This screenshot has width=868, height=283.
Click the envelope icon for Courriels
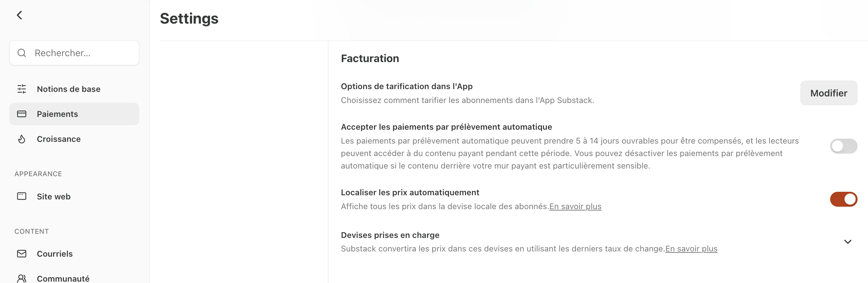click(22, 254)
